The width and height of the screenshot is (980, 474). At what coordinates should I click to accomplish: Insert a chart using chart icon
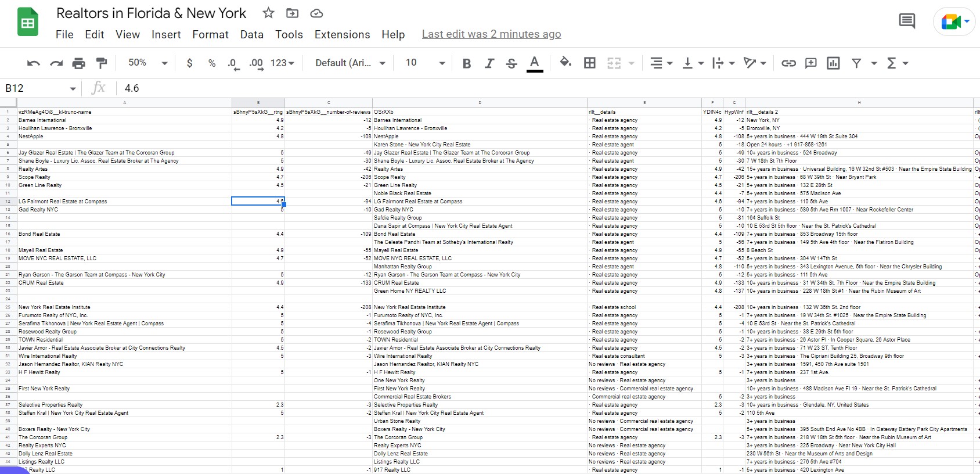(833, 63)
